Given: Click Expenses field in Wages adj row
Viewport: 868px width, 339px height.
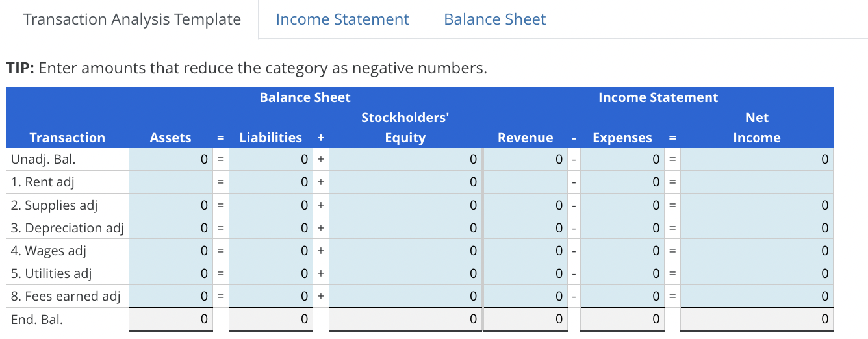Looking at the screenshot, I should (623, 251).
